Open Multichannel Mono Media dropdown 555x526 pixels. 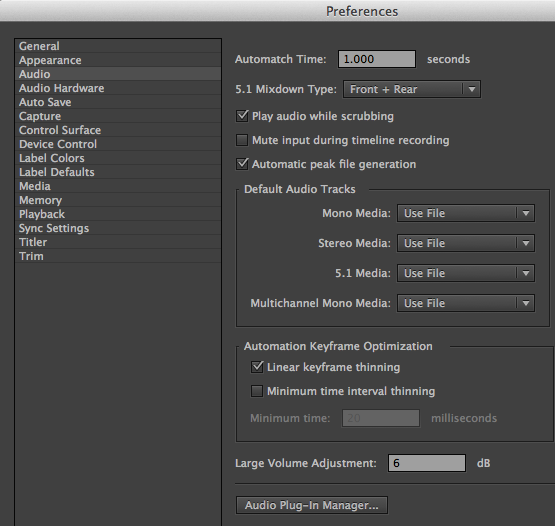(466, 303)
